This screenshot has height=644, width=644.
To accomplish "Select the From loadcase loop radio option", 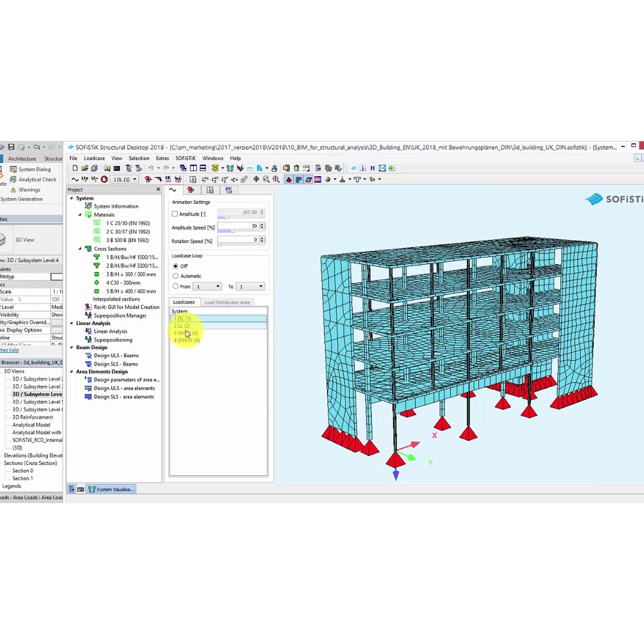I will pos(175,286).
